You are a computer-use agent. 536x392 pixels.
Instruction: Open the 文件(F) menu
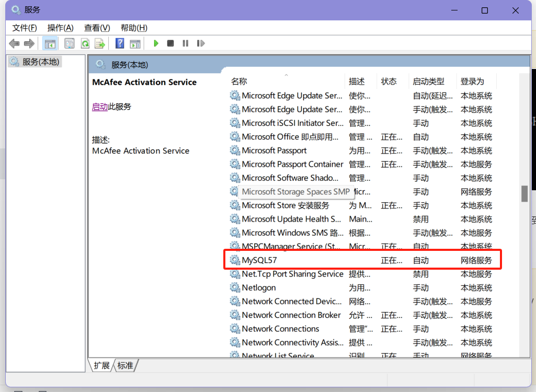pos(25,28)
